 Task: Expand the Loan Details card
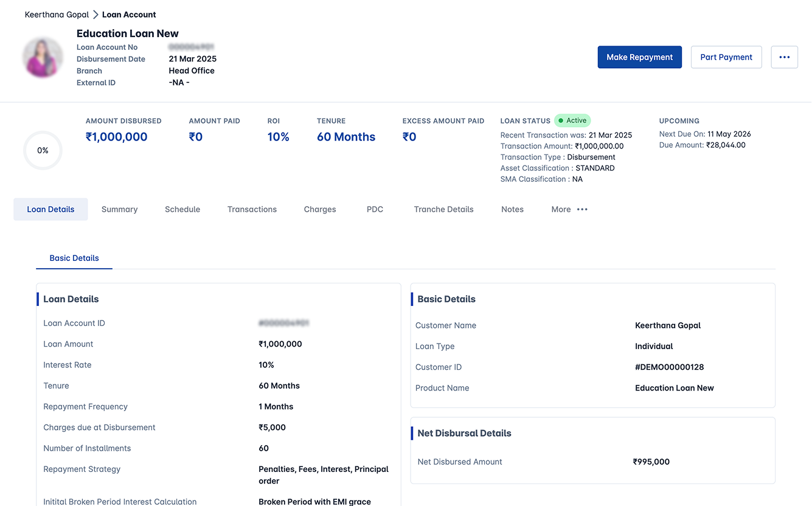tap(71, 299)
